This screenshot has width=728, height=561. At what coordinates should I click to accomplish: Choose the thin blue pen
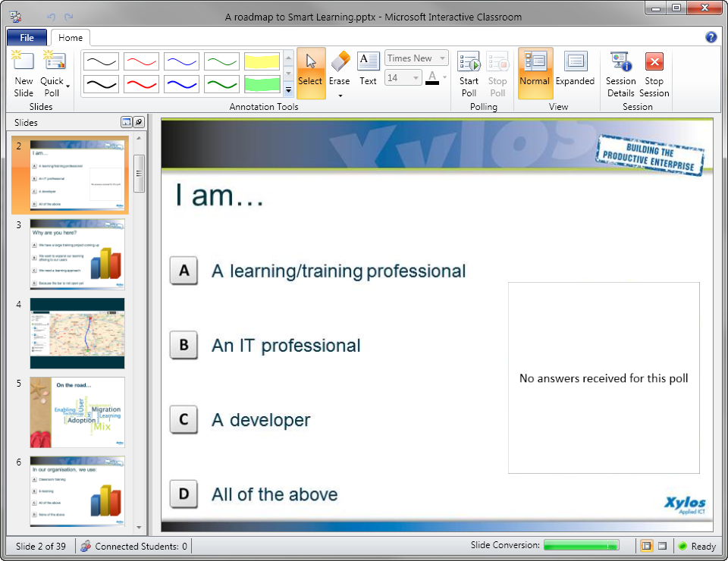181,61
